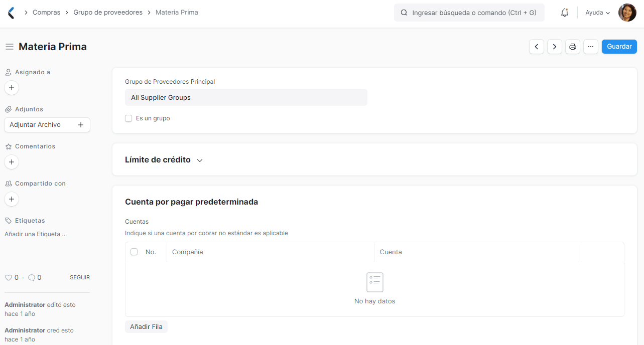Go to next document arrow
This screenshot has height=345, width=644.
tap(555, 47)
